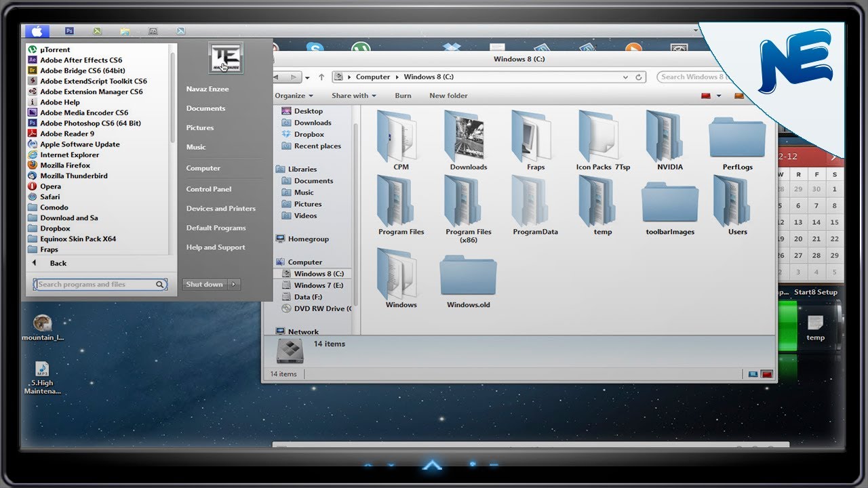Go up one folder level

click(321, 77)
